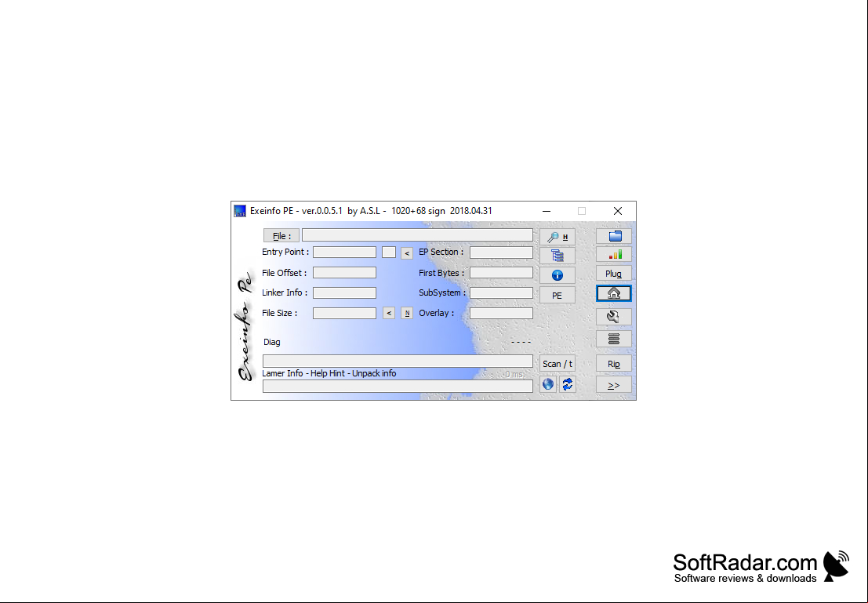868x603 pixels.
Task: Click the < button beside File Size
Action: tap(389, 314)
